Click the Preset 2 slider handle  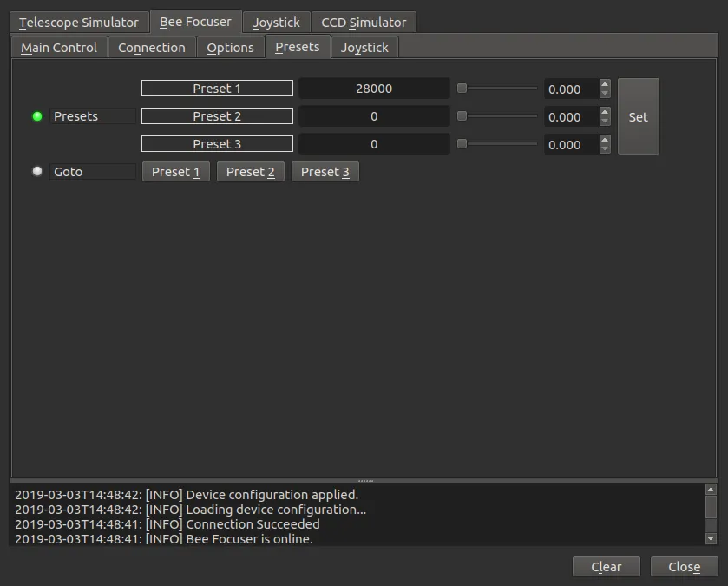462,116
